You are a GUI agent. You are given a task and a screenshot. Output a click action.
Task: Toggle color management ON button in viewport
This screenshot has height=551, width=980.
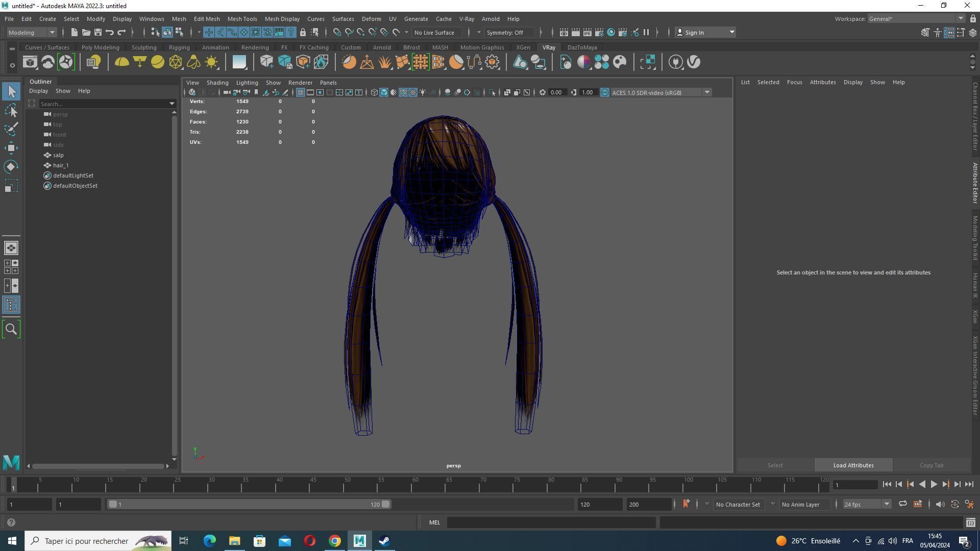click(x=605, y=92)
